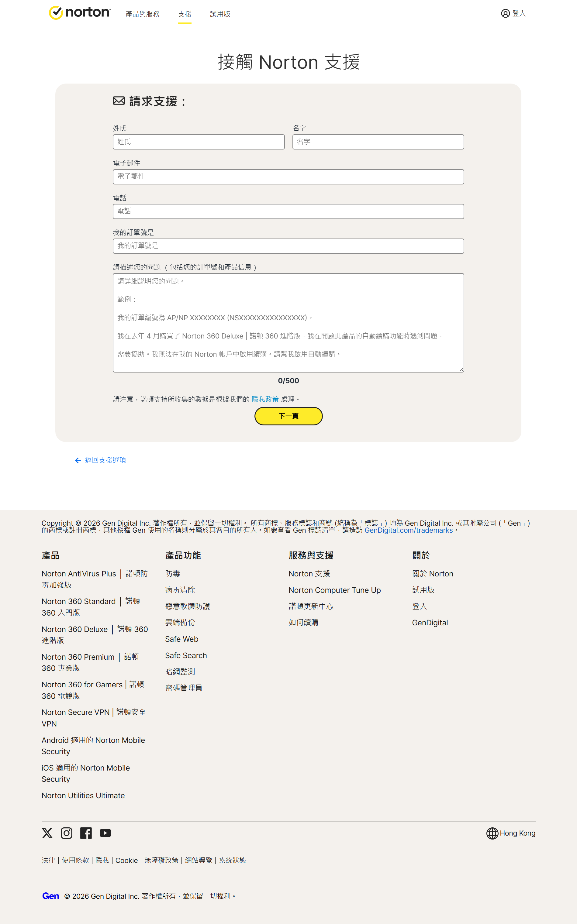Open the Norton 支援 footer link
The image size is (577, 924).
(x=309, y=574)
